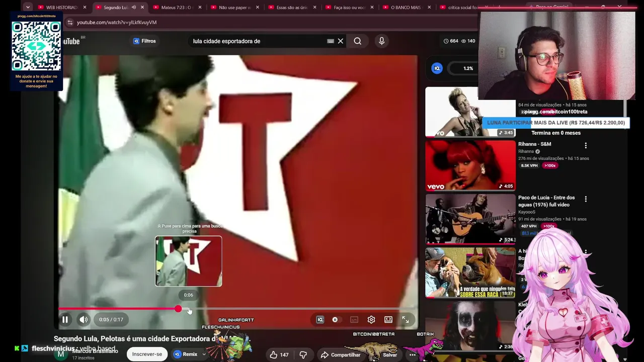Click the 664 clock counter

[x=451, y=41]
